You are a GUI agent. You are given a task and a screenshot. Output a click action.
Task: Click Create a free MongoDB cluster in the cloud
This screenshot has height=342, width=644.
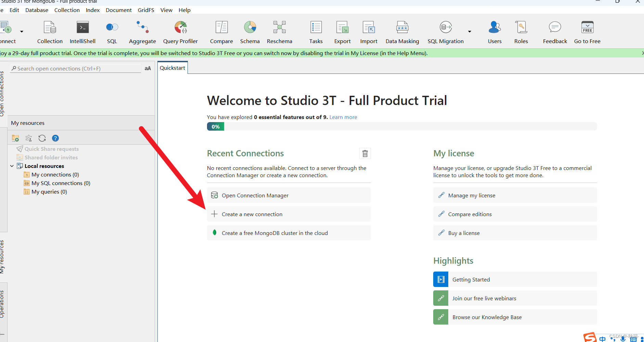(289, 233)
